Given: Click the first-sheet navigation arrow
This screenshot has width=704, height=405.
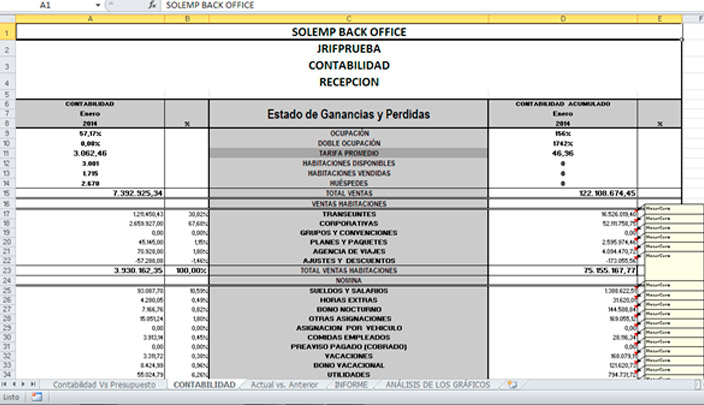Looking at the screenshot, I should point(6,384).
